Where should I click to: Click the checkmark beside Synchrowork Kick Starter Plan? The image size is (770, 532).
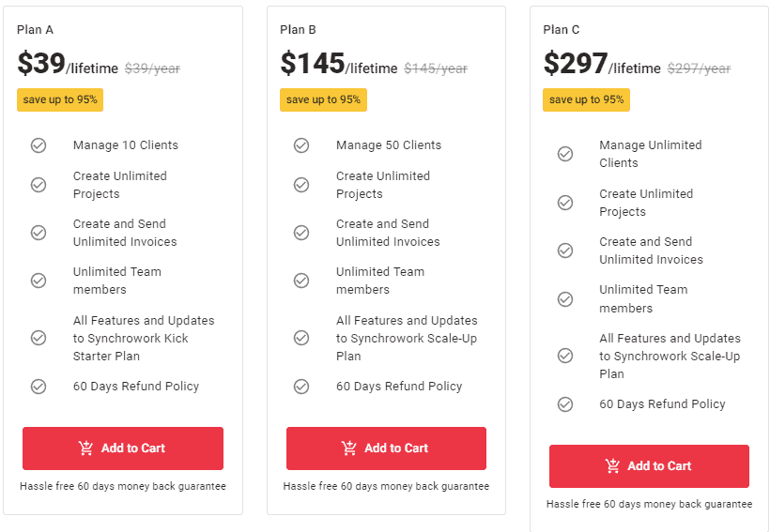click(38, 338)
